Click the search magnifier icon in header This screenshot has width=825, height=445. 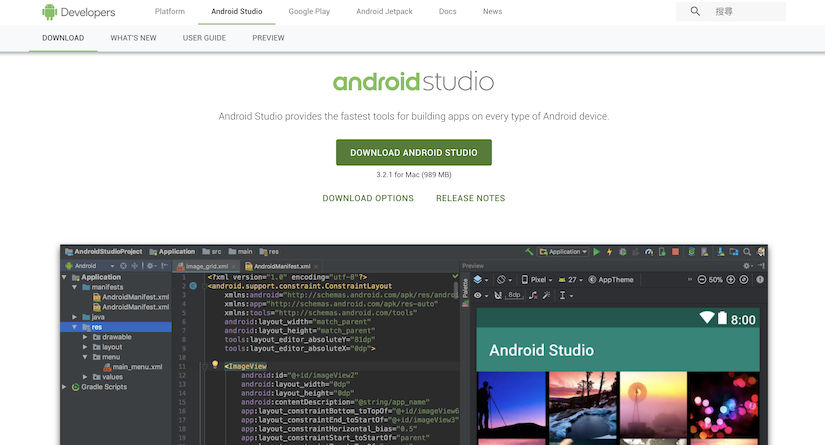tap(695, 11)
